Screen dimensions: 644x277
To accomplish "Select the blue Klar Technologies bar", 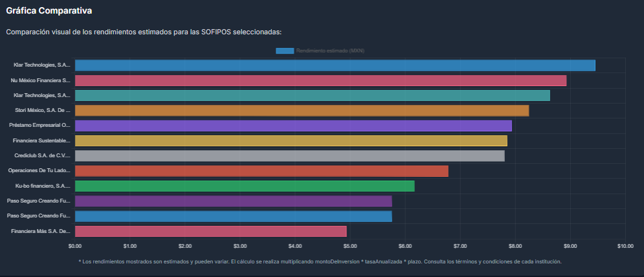I will click(335, 65).
